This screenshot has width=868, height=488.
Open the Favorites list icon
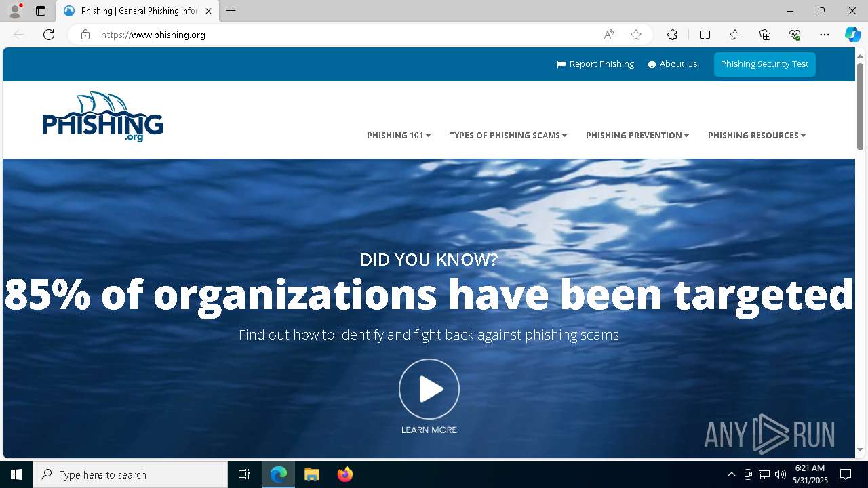click(735, 35)
